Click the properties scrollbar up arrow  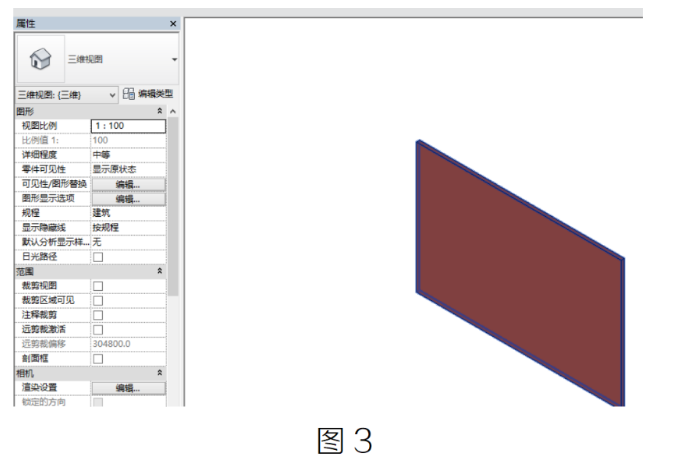pyautogui.click(x=173, y=112)
